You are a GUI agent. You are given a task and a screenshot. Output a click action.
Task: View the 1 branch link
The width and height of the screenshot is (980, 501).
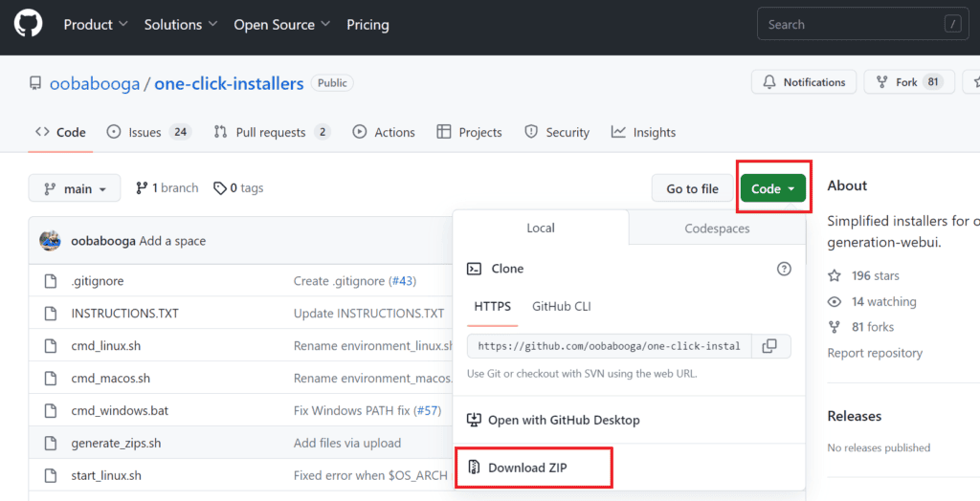167,188
